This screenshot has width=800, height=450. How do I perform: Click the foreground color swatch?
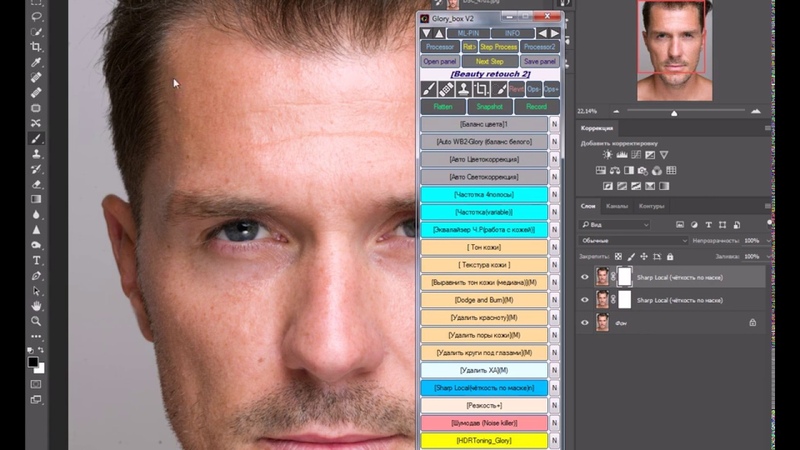pyautogui.click(x=33, y=362)
